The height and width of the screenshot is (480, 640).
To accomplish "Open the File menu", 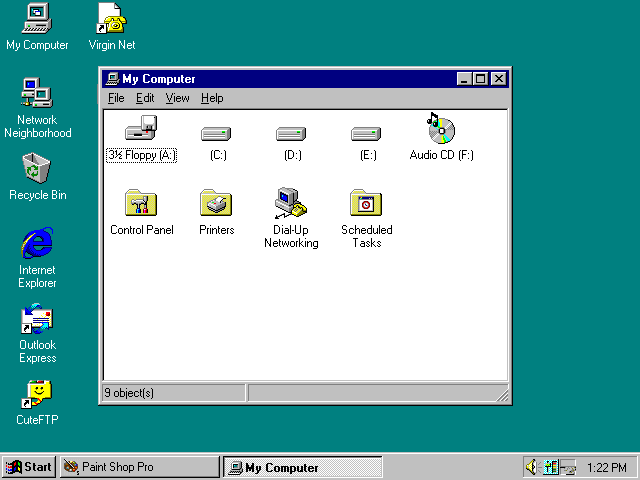I will point(116,98).
